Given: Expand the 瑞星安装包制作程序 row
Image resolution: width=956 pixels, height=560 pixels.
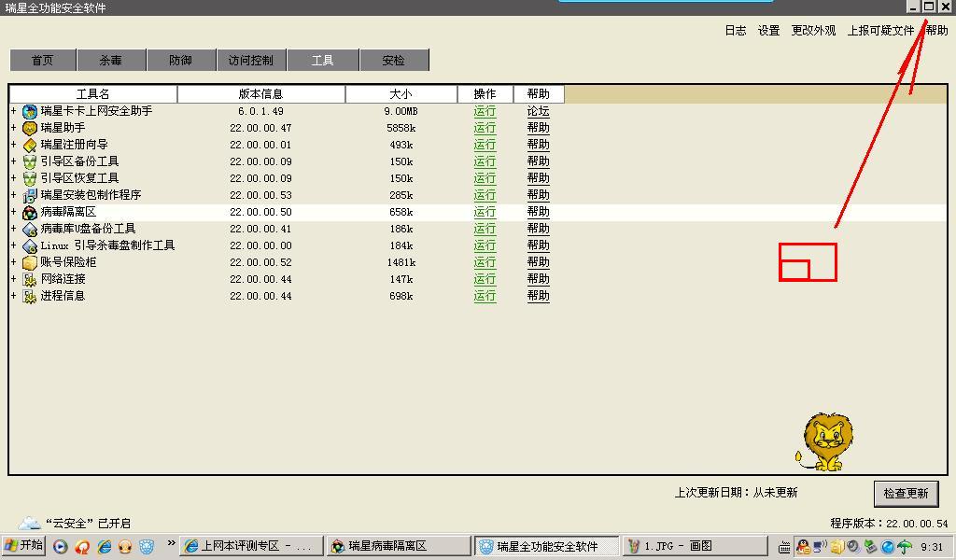Looking at the screenshot, I should 13,195.
